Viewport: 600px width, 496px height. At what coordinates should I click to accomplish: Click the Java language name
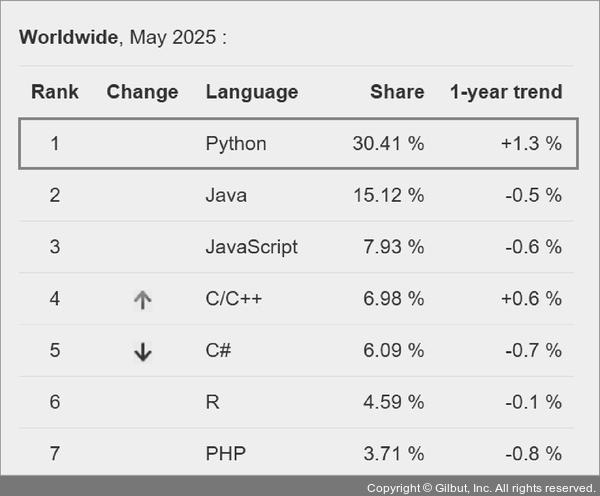(x=225, y=195)
